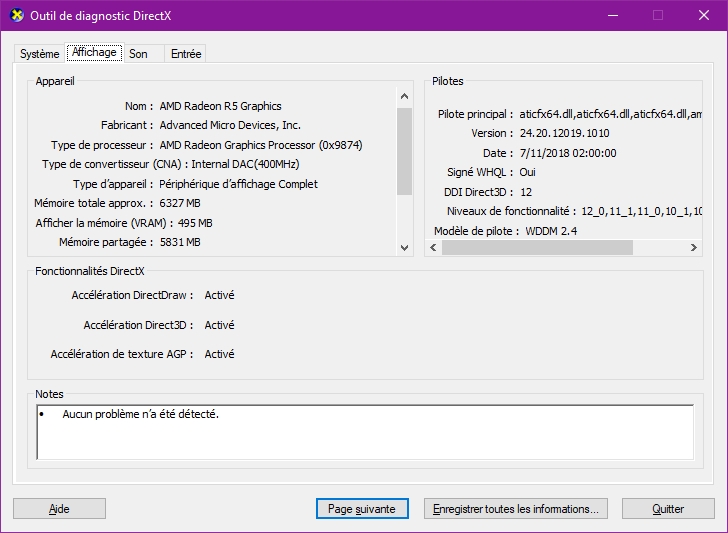Viewport: 728px width, 533px height.
Task: Click the '495 MB' VRAM value
Action: pos(195,223)
